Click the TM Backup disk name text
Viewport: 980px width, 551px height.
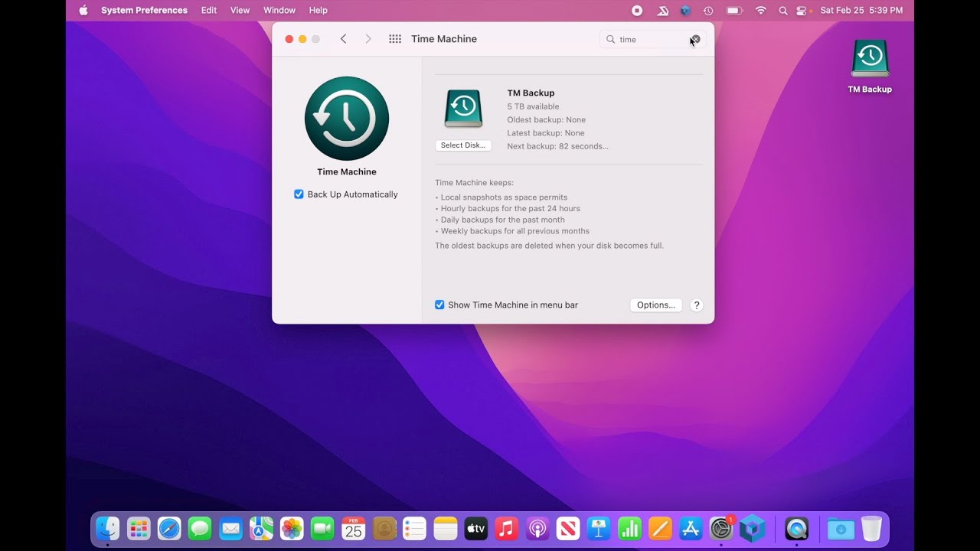[x=531, y=93]
